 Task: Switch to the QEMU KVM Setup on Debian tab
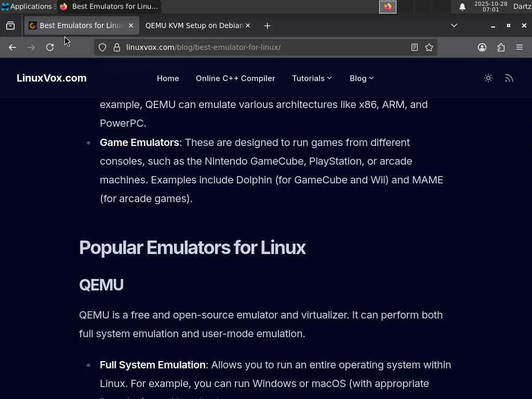click(x=197, y=25)
